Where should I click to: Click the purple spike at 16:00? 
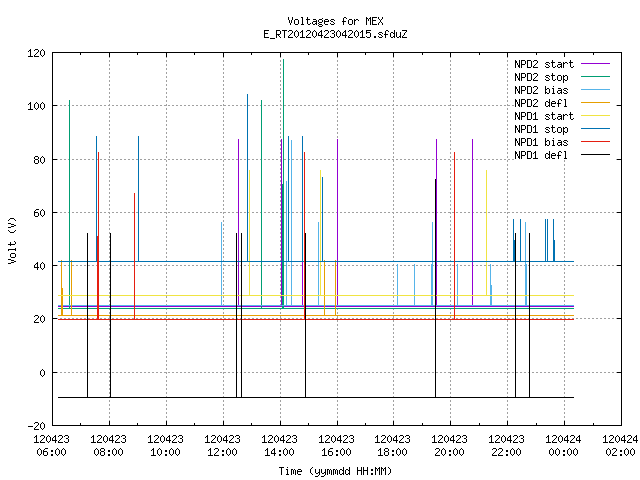[x=338, y=222]
